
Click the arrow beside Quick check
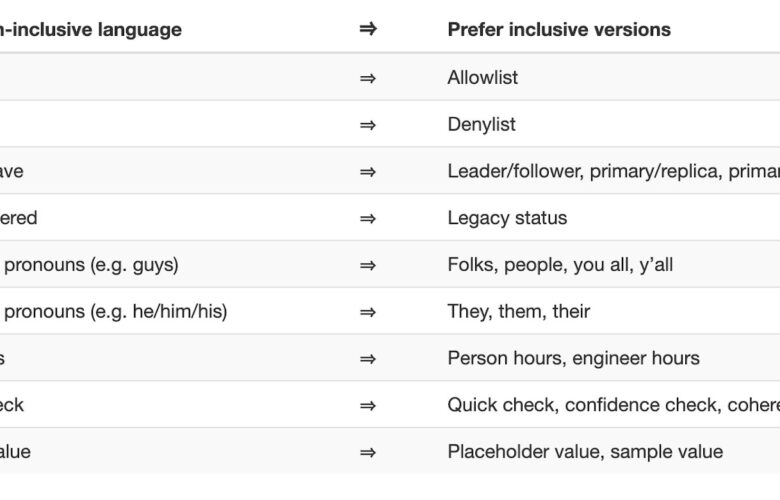coord(368,405)
